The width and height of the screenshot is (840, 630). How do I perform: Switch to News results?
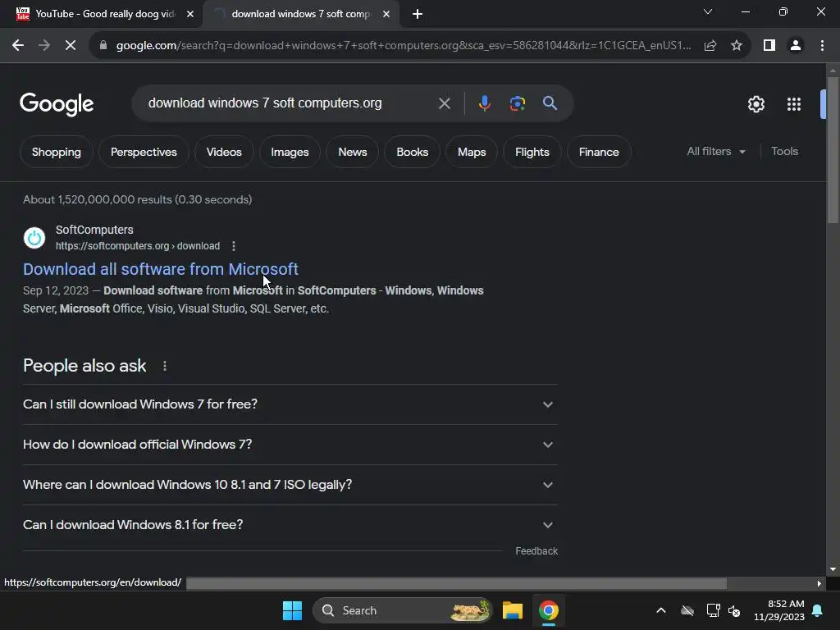353,152
